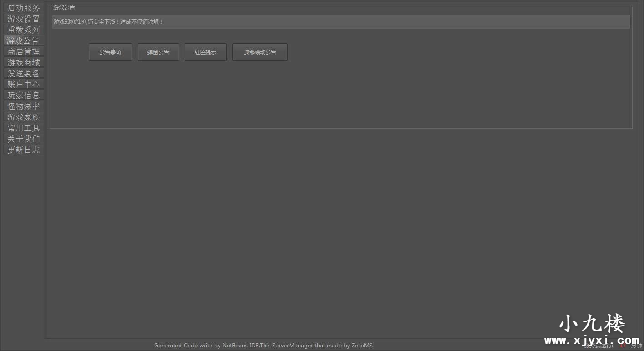This screenshot has height=351, width=644.
Task: Click the 游戏公告 tab
Action: [24, 40]
